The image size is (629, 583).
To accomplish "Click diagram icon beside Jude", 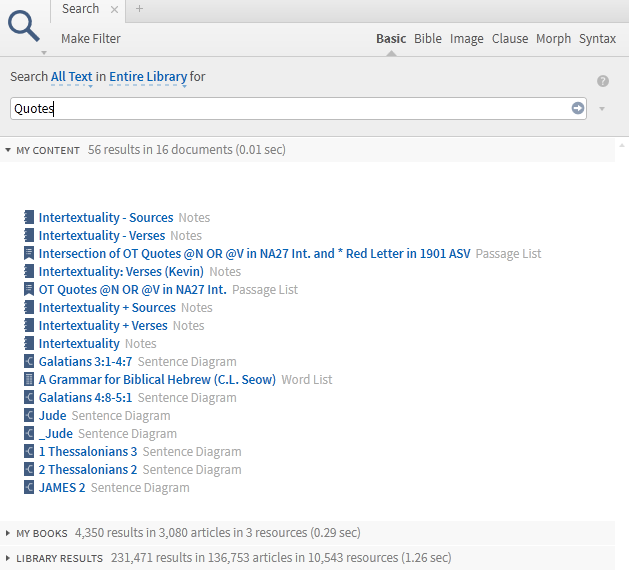I will pos(29,415).
